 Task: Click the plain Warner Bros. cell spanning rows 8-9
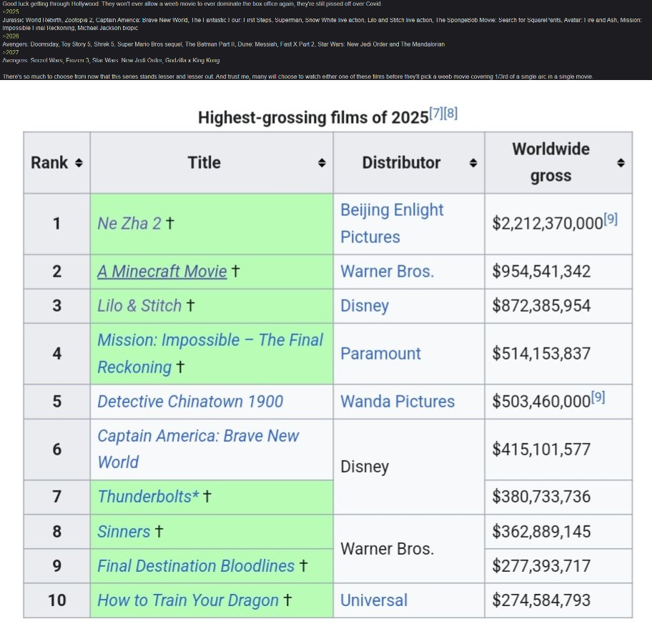pyautogui.click(x=409, y=549)
